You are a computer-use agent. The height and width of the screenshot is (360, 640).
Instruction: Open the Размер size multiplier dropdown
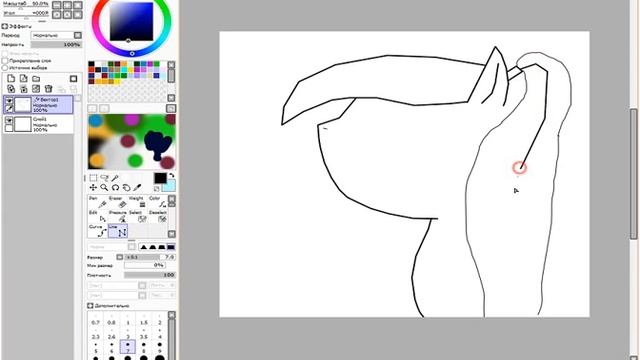pos(120,257)
